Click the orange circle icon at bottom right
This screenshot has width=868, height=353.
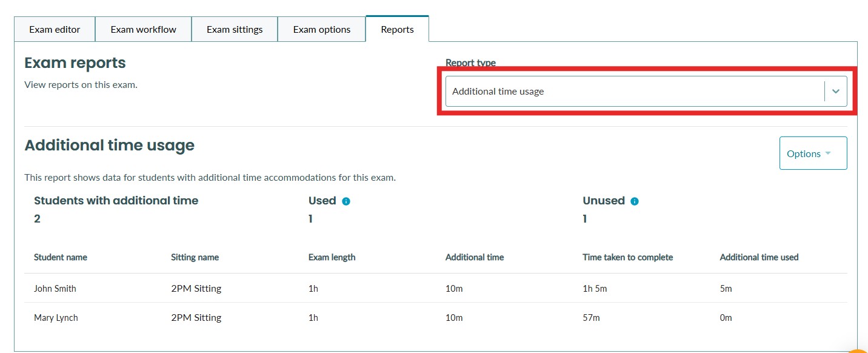pyautogui.click(x=860, y=351)
